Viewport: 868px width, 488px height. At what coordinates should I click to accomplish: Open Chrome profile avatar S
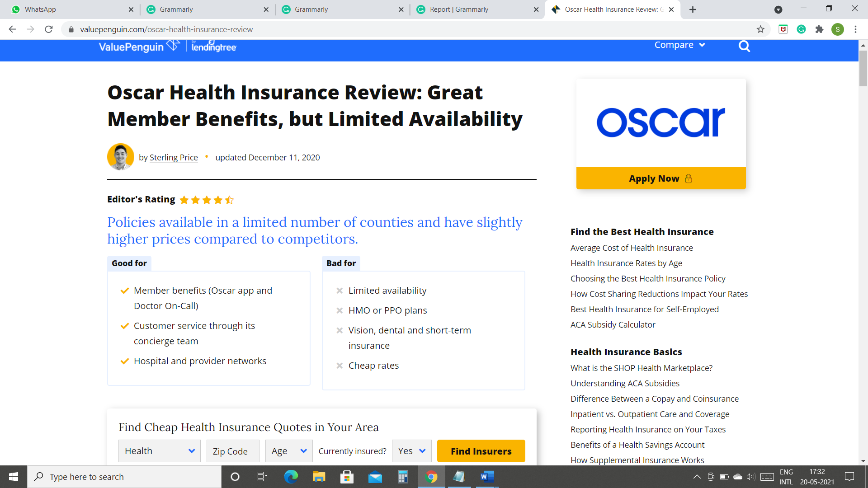click(x=837, y=29)
